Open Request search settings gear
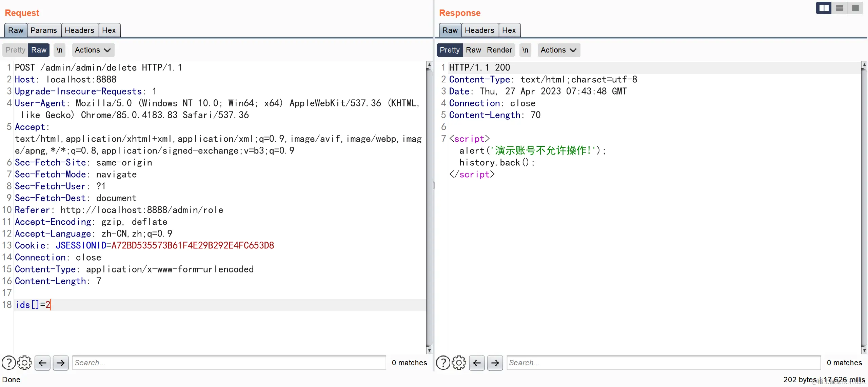Screen dimensions: 868x387 click(x=24, y=363)
